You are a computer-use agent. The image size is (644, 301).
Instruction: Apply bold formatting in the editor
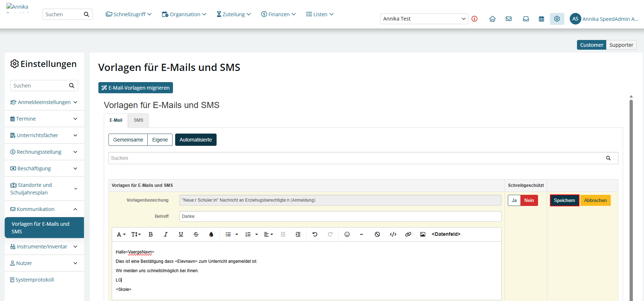point(151,234)
